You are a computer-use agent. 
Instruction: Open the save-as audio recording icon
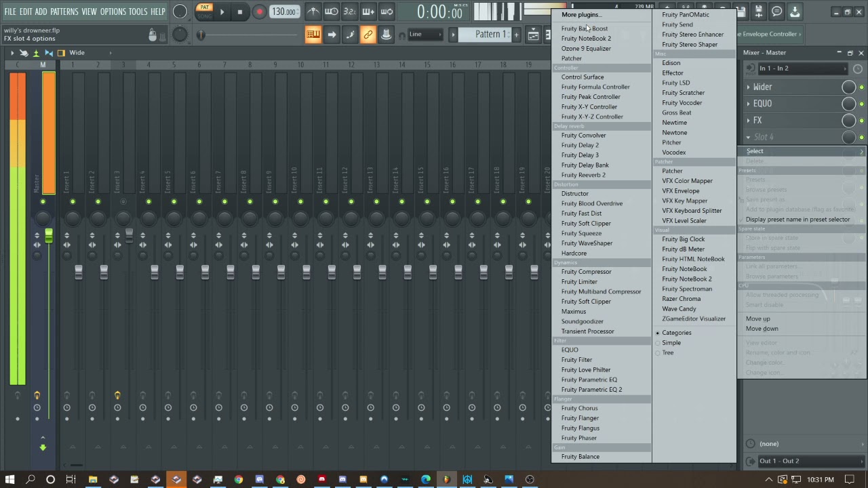click(x=759, y=12)
